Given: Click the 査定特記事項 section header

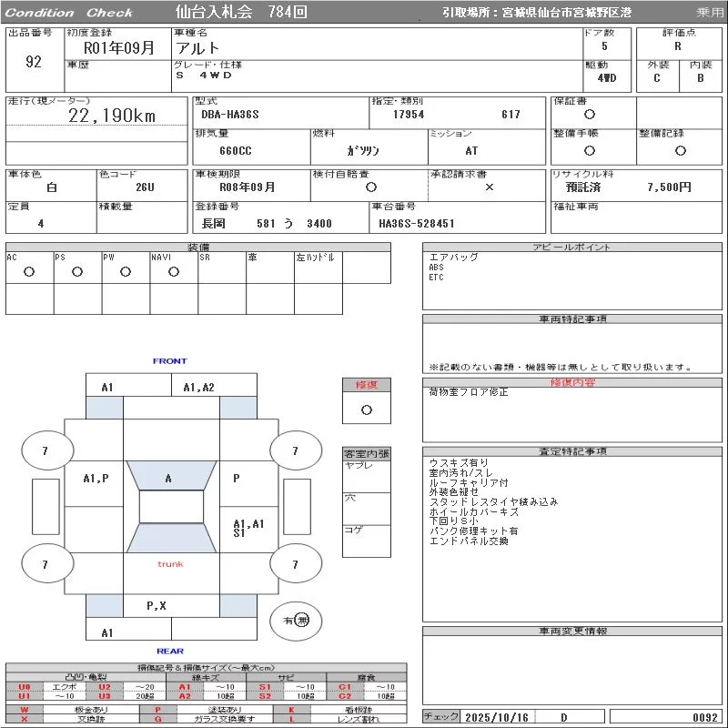Looking at the screenshot, I should tap(572, 451).
